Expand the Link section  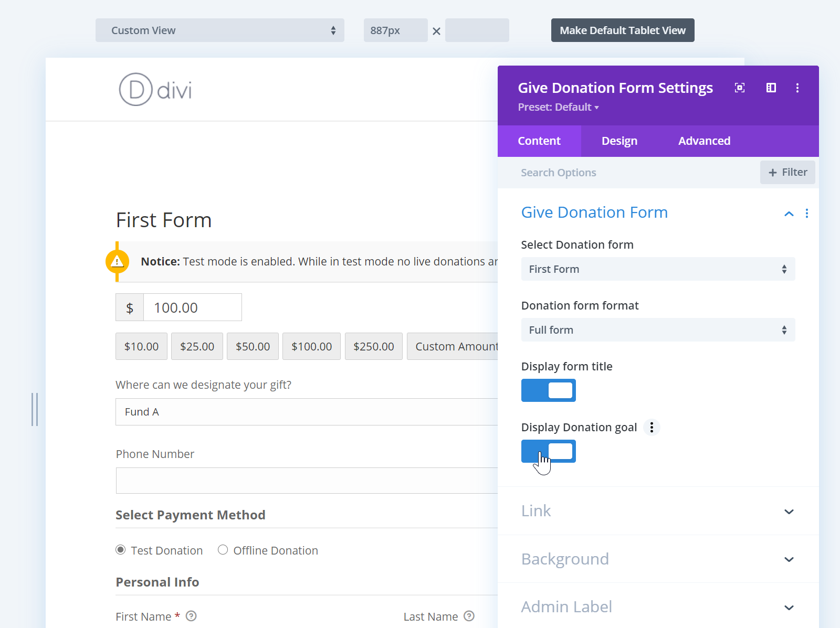pyautogui.click(x=658, y=511)
